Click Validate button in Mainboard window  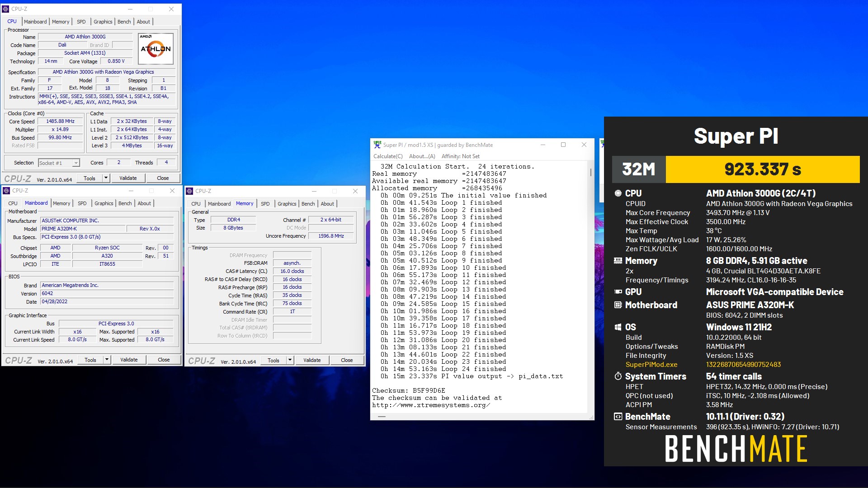pos(129,360)
